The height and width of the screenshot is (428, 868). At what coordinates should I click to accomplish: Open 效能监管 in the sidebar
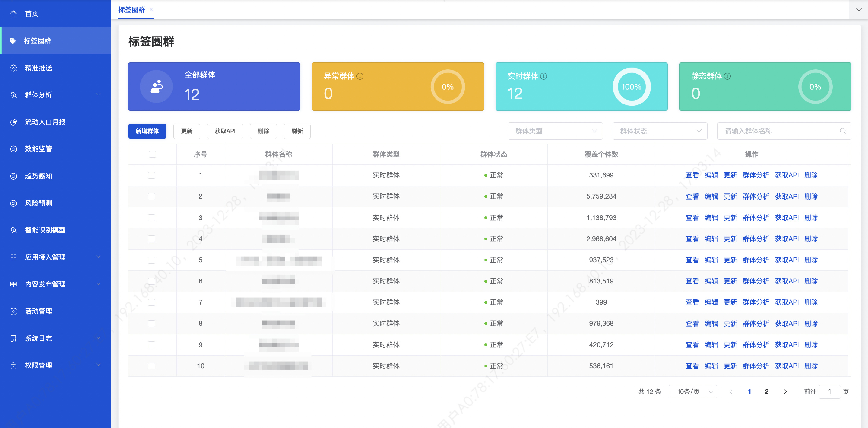coord(55,149)
